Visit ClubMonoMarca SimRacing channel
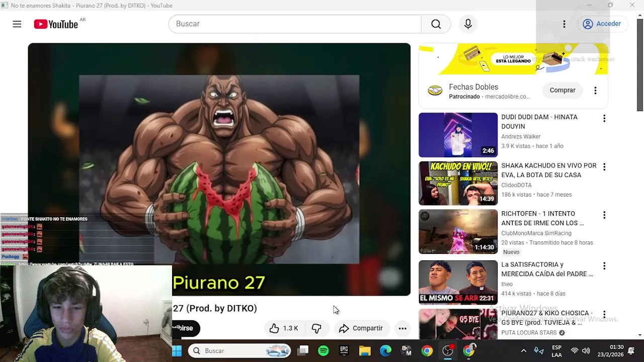 tap(536, 233)
